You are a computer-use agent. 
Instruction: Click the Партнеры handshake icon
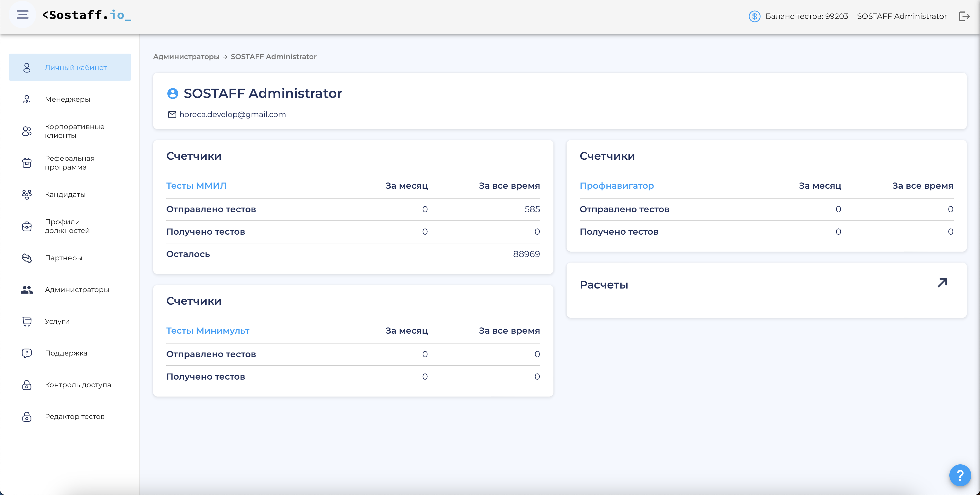click(27, 258)
